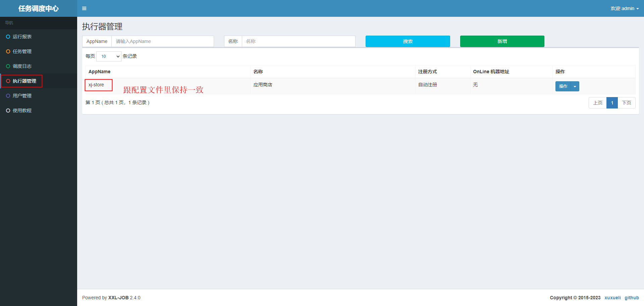The height and width of the screenshot is (306, 644).
Task: Click the 用户管理 circle icon
Action: tap(8, 96)
